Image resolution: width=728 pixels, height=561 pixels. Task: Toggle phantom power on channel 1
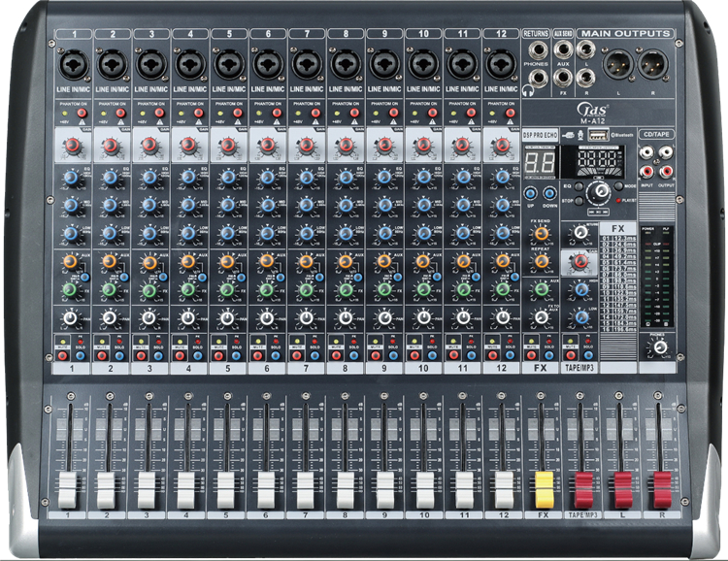[x=81, y=114]
